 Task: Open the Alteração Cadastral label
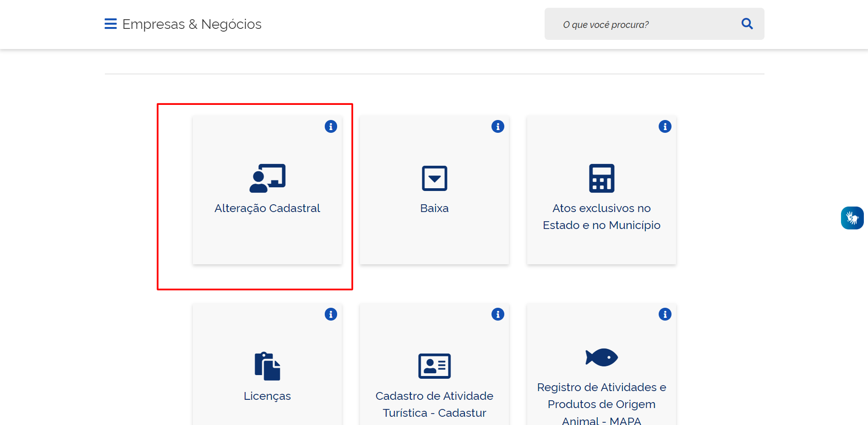(267, 208)
